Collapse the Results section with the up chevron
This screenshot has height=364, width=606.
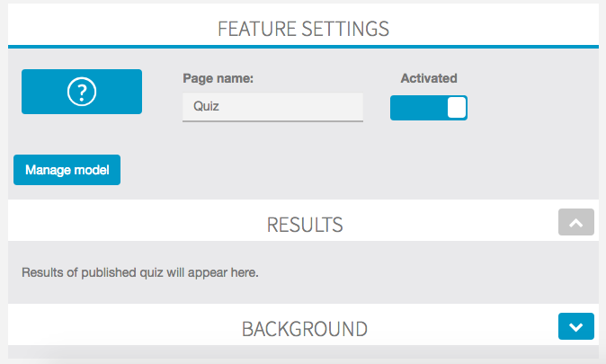[x=575, y=222]
